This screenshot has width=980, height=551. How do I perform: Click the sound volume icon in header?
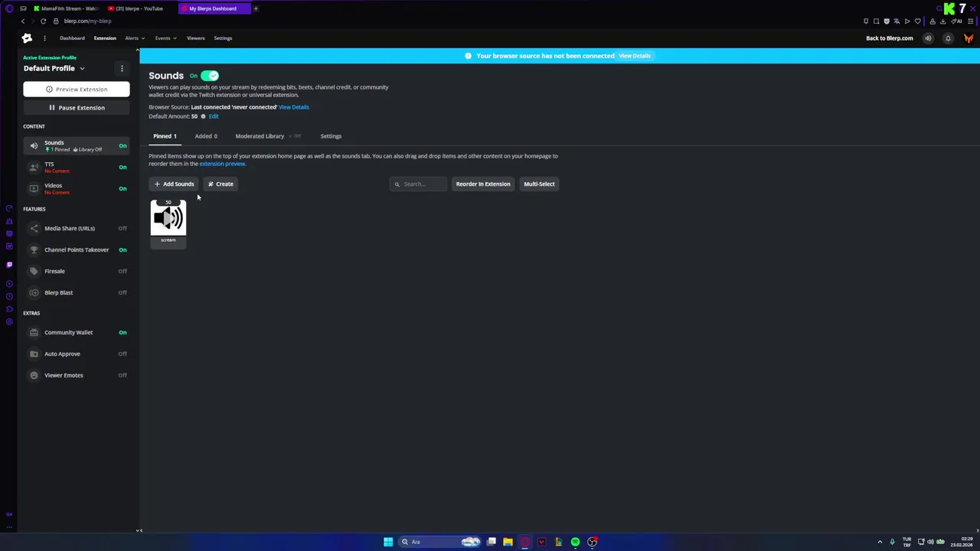[928, 38]
